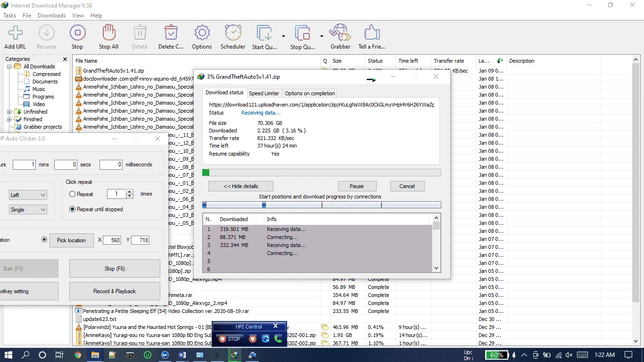Click the X coordinate input field
Screen dimensions: 644x362
pyautogui.click(x=112, y=240)
